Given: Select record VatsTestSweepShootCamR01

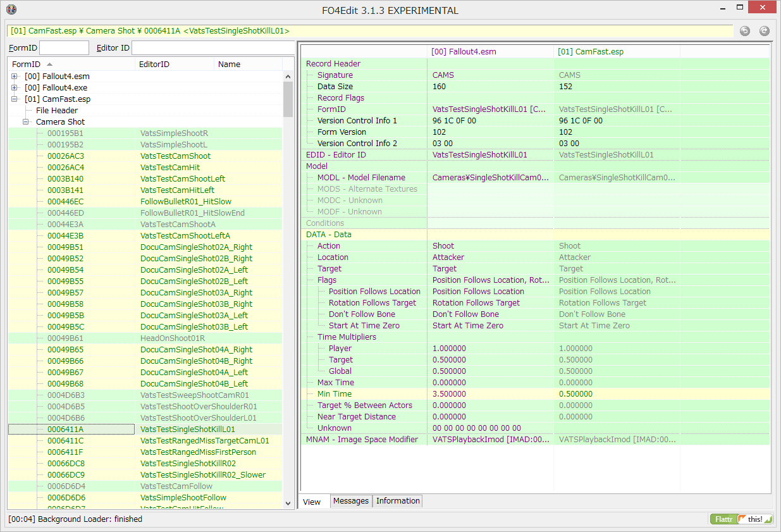Looking at the screenshot, I should [145, 395].
